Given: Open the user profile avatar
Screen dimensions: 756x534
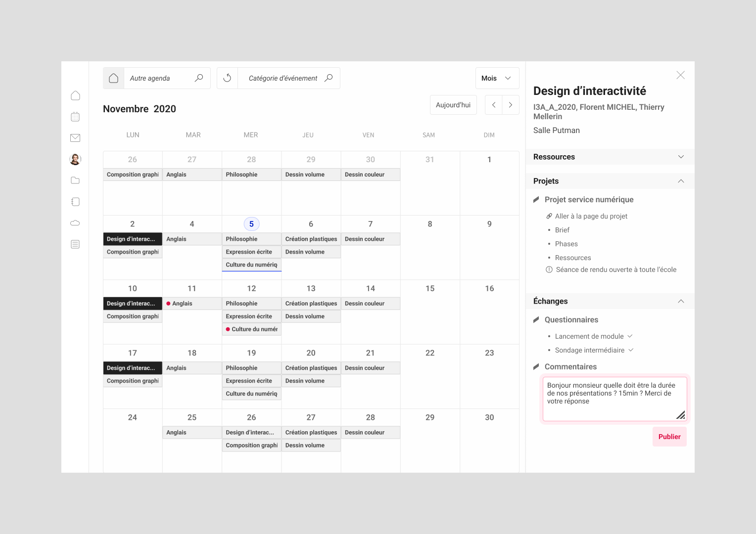Looking at the screenshot, I should [75, 159].
